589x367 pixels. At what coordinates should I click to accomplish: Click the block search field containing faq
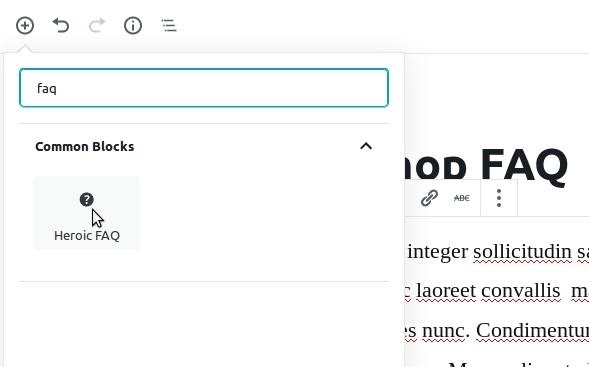click(x=204, y=88)
